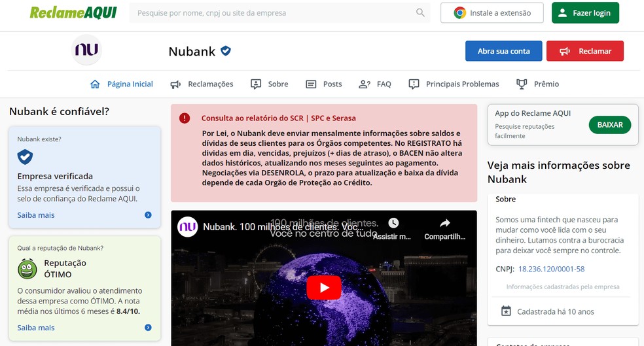Open the CNPJ 18.236.120/0001-58 link
Image resolution: width=644 pixels, height=346 pixels.
point(551,269)
